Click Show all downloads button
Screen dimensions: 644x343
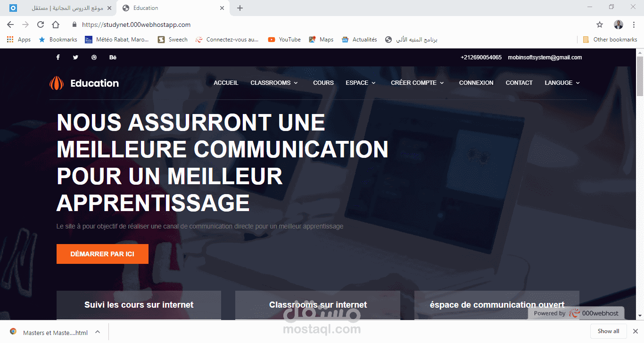click(608, 331)
